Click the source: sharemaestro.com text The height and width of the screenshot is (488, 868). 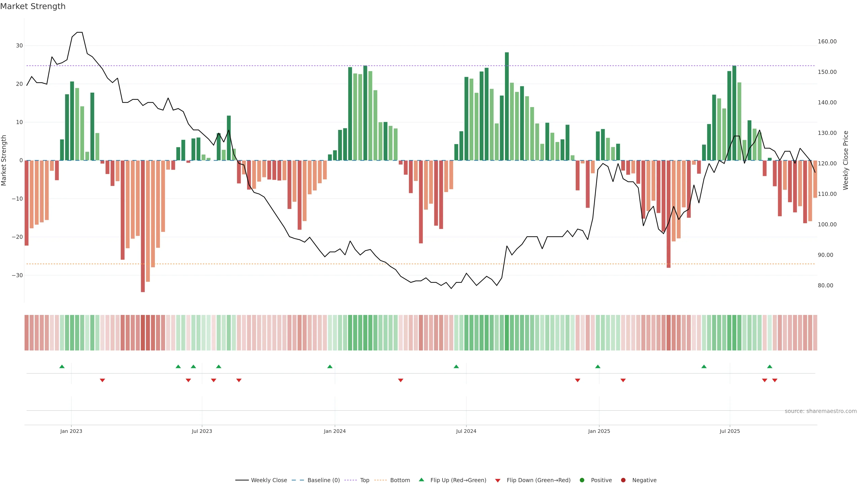pos(821,411)
